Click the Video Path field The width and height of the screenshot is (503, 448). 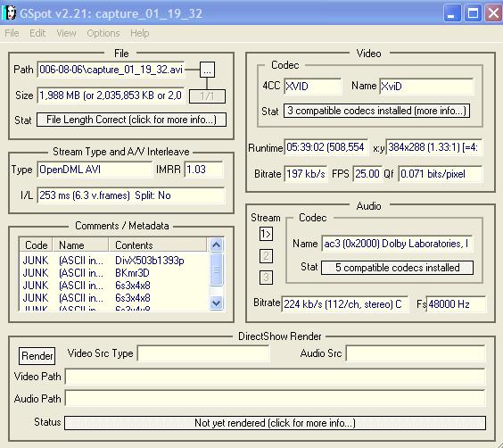276,376
